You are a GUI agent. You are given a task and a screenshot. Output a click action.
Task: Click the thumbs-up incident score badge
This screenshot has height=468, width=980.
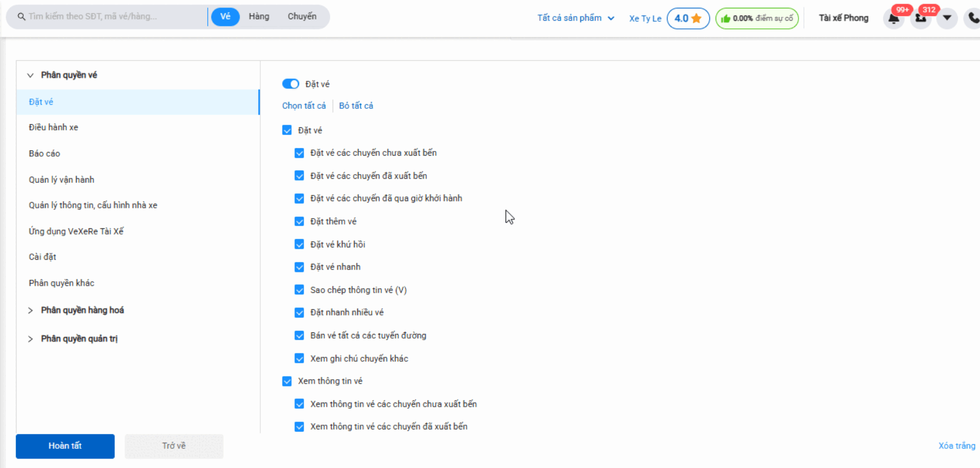(756, 19)
